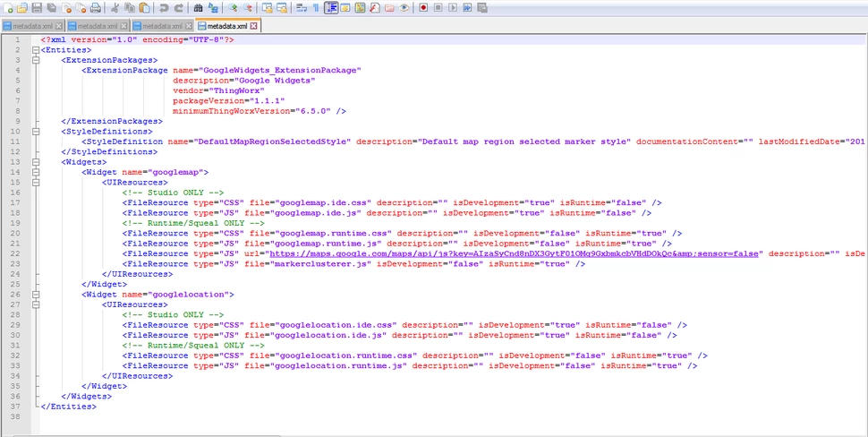Collapse the Widgets fold on line 13
The width and height of the screenshot is (868, 437).
[x=36, y=162]
